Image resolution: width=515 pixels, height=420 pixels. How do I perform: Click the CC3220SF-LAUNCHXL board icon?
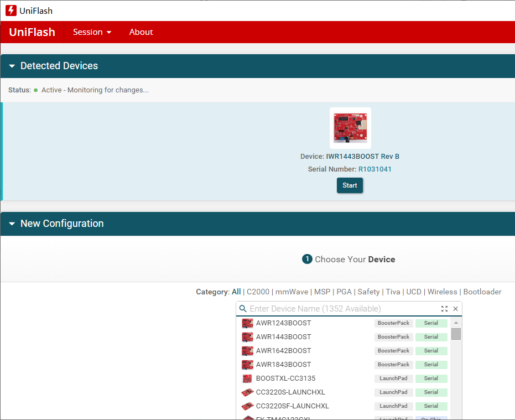pos(247,406)
